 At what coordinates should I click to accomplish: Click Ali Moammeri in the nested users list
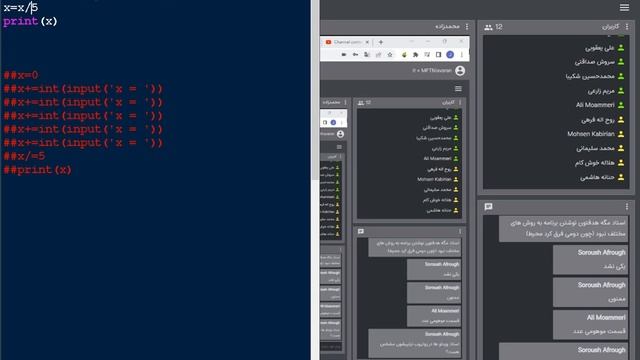pyautogui.click(x=437, y=158)
